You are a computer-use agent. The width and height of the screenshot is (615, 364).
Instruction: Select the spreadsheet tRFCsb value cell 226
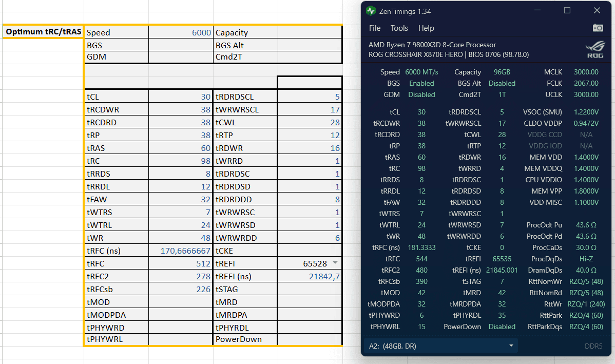tap(181, 289)
